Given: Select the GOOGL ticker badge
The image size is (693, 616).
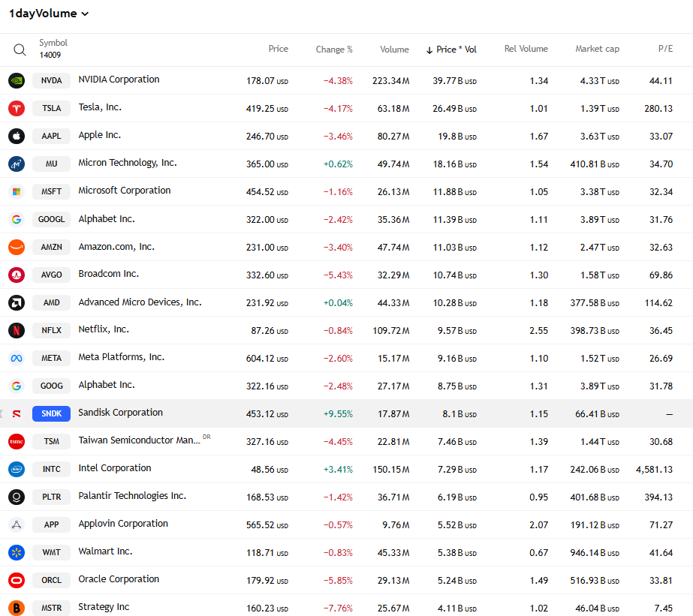Looking at the screenshot, I should tap(51, 219).
